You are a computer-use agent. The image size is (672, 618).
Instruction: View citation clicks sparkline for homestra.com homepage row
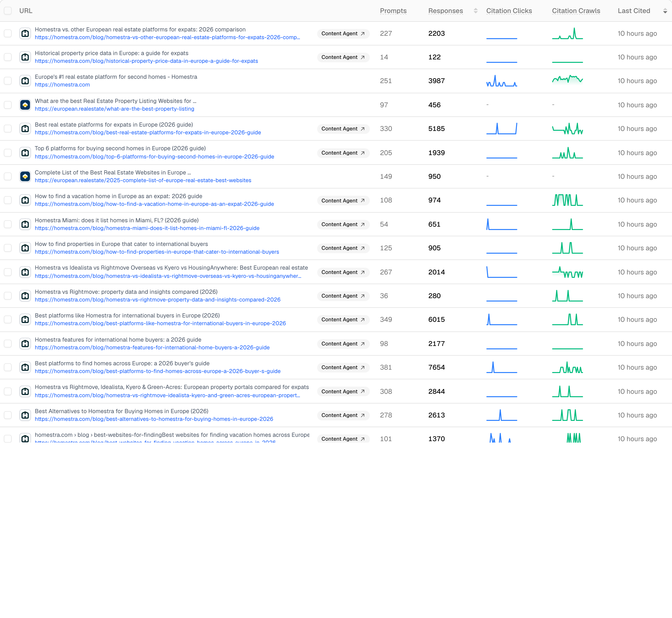pyautogui.click(x=502, y=81)
